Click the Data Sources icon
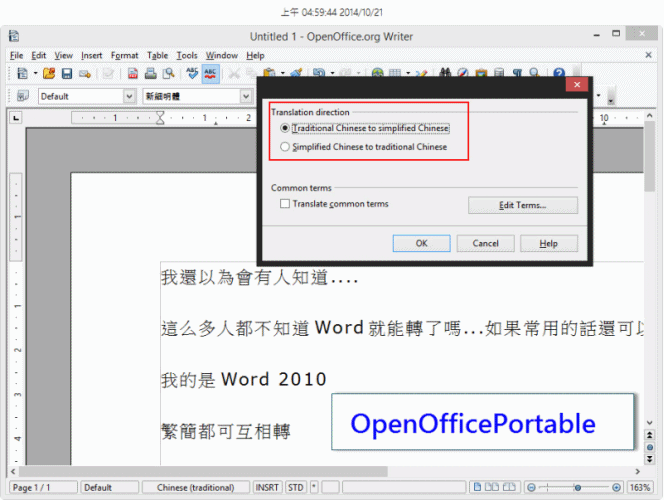Screen dimensions: 664x500 pyautogui.click(x=499, y=72)
